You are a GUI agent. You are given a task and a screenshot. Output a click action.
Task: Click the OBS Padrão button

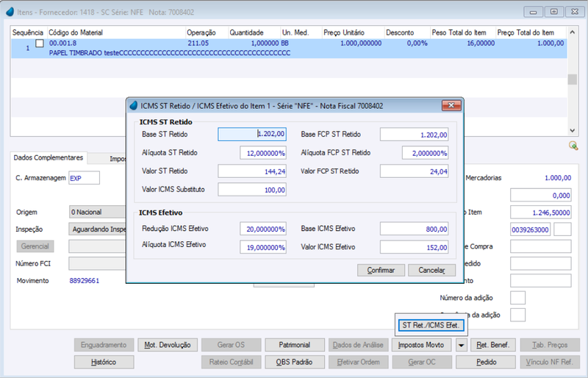point(295,363)
